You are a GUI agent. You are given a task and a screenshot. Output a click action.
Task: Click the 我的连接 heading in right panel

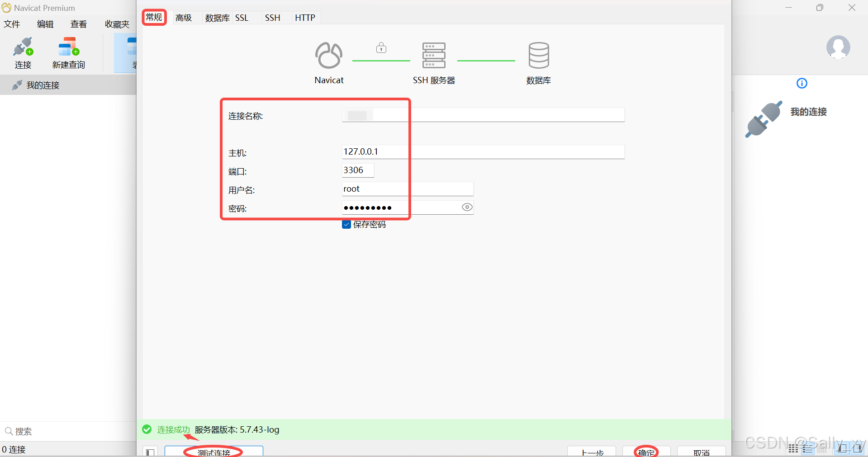point(808,112)
